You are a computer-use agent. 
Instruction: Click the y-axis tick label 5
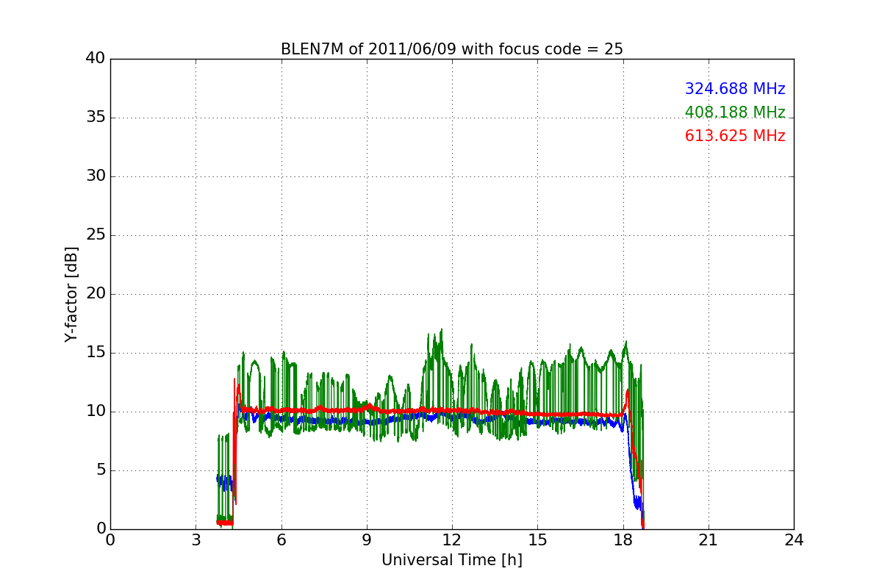(x=101, y=470)
